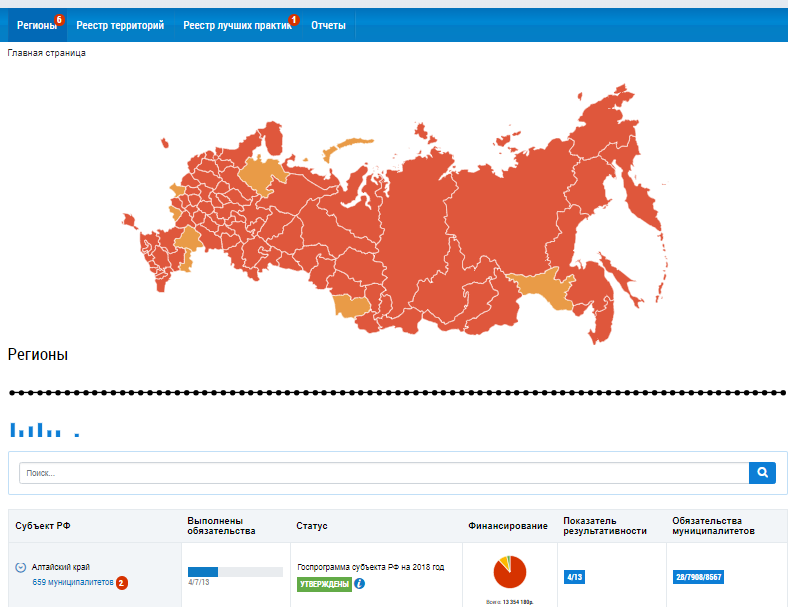Go to the Отчеты tab
Viewport: 788px width, 607px height.
point(328,26)
